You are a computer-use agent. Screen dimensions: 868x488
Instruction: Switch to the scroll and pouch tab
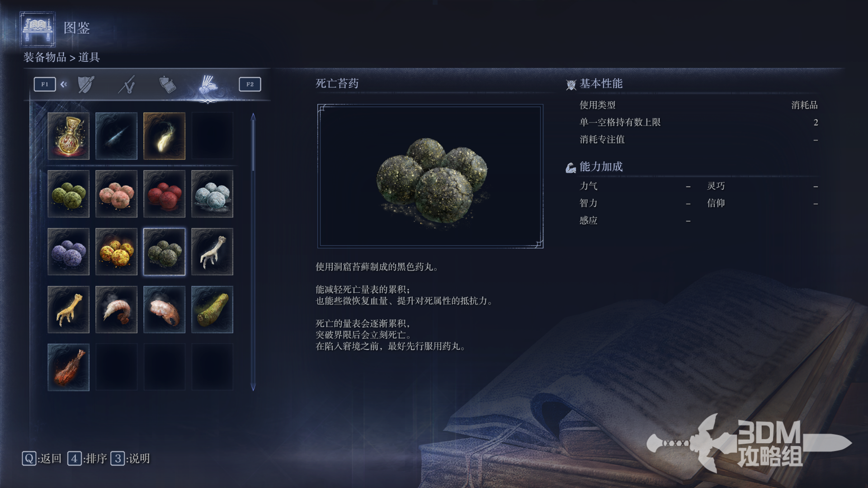pyautogui.click(x=167, y=84)
